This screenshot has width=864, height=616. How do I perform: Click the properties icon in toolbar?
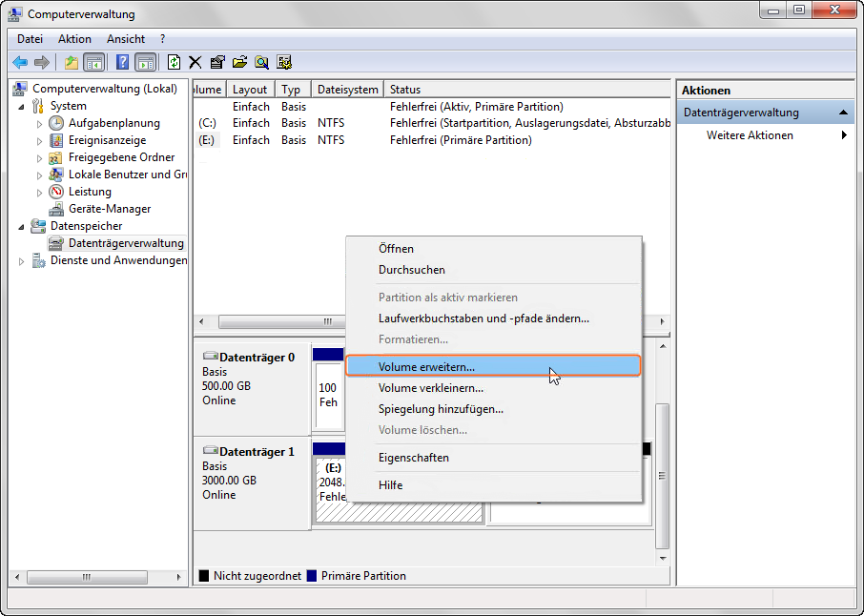tap(217, 62)
